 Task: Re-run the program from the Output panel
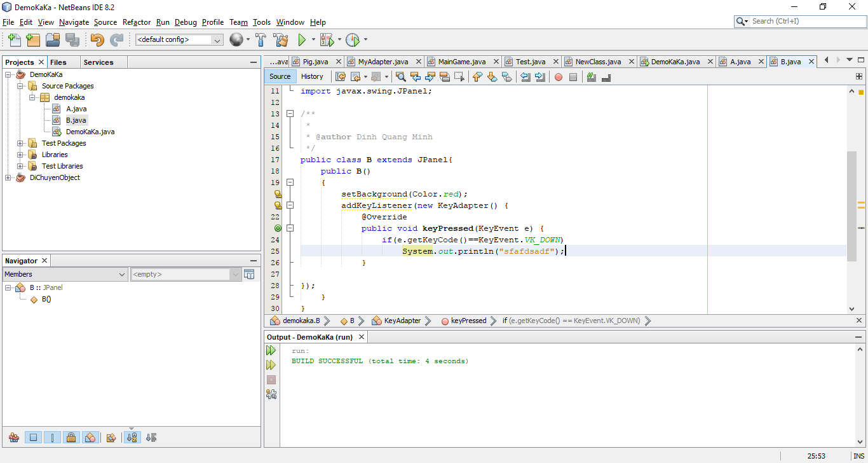pyautogui.click(x=271, y=350)
